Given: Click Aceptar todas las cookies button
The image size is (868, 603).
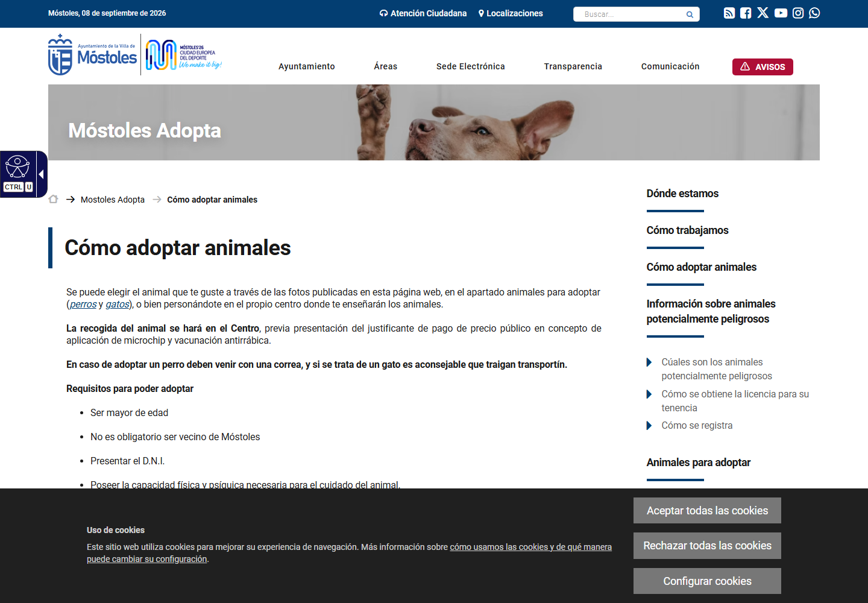Looking at the screenshot, I should 707,511.
